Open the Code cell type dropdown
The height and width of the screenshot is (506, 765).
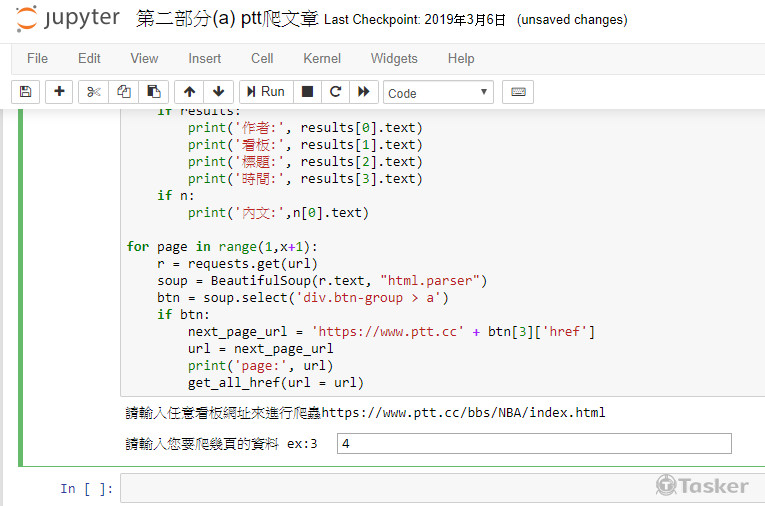pos(439,93)
